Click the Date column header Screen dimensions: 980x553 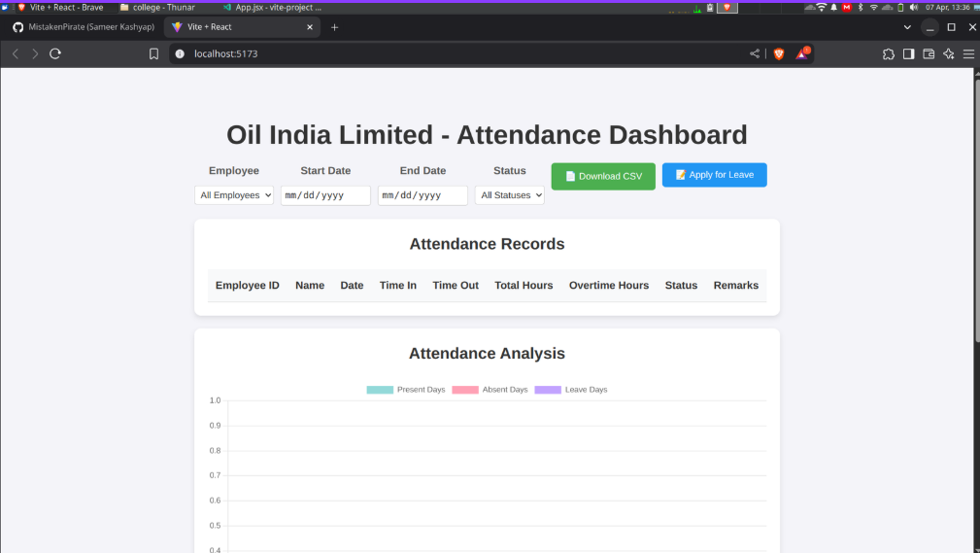point(352,286)
